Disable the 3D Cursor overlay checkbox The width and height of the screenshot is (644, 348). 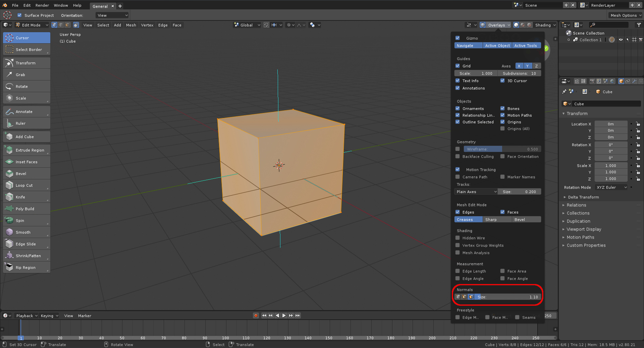coord(502,81)
